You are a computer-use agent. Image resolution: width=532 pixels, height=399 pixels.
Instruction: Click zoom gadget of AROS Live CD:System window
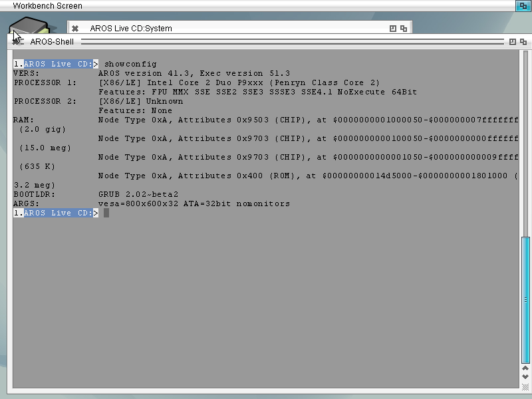392,29
